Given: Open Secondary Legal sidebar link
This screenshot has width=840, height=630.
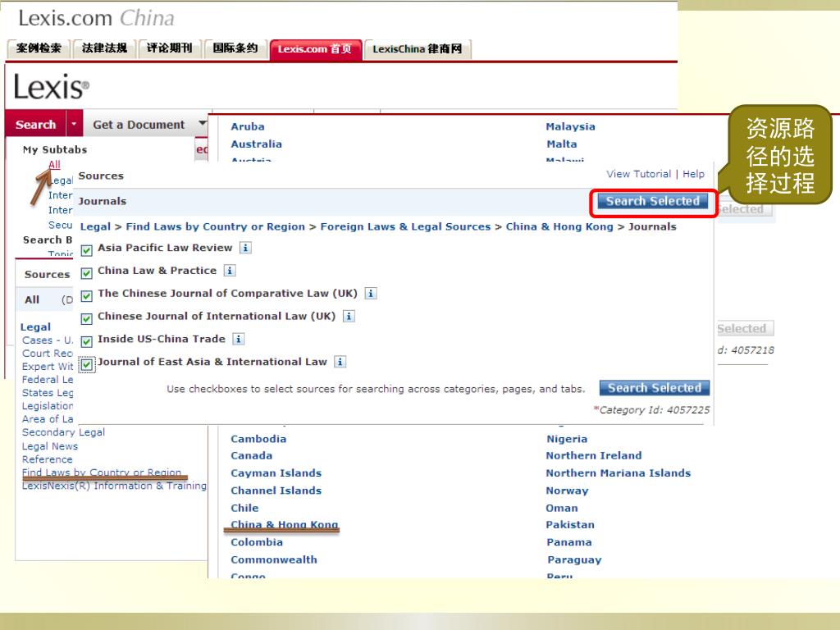Looking at the screenshot, I should 63,432.
